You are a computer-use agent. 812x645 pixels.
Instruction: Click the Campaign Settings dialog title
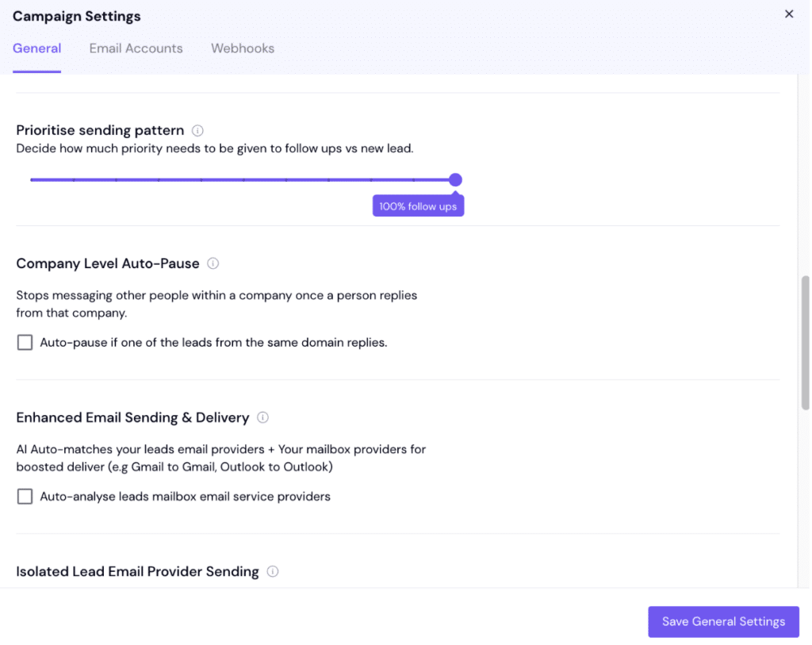coord(76,16)
